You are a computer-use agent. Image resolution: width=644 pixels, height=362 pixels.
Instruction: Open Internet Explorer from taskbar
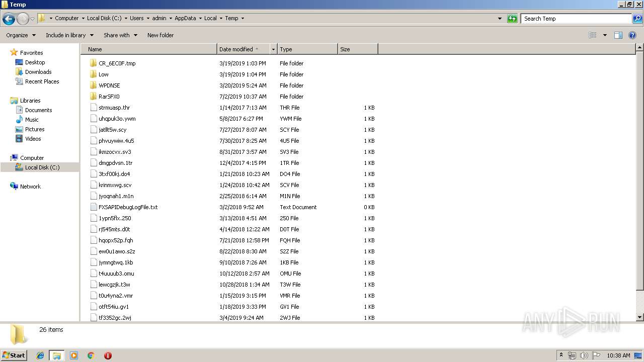[x=40, y=355]
